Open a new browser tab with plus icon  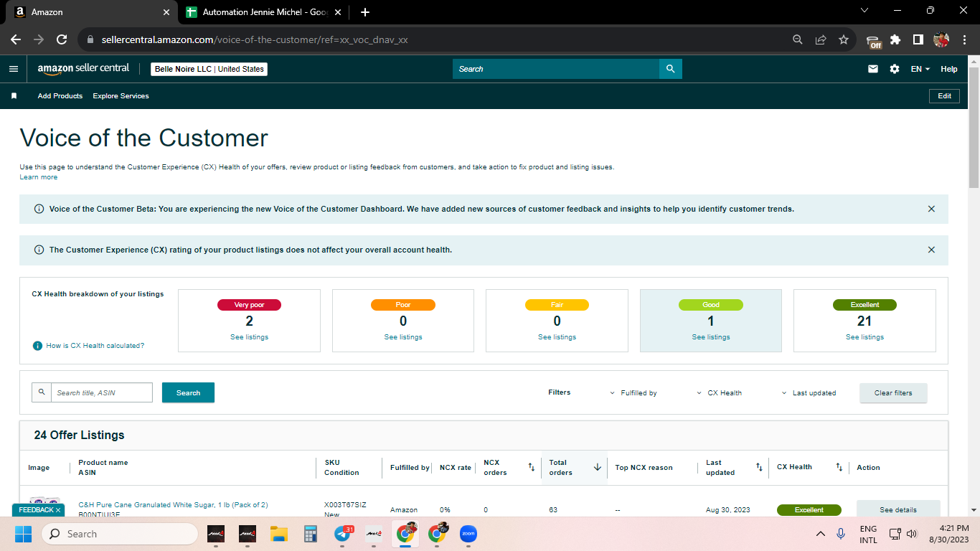[365, 12]
